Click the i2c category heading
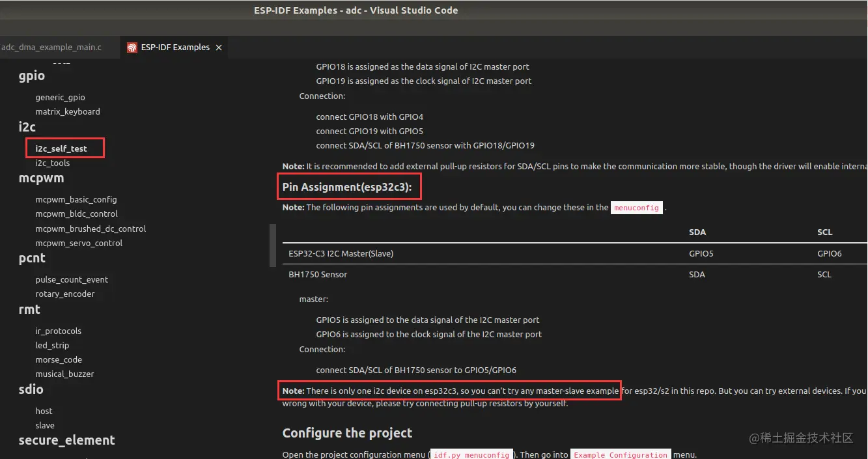This screenshot has height=459, width=868. pos(27,126)
